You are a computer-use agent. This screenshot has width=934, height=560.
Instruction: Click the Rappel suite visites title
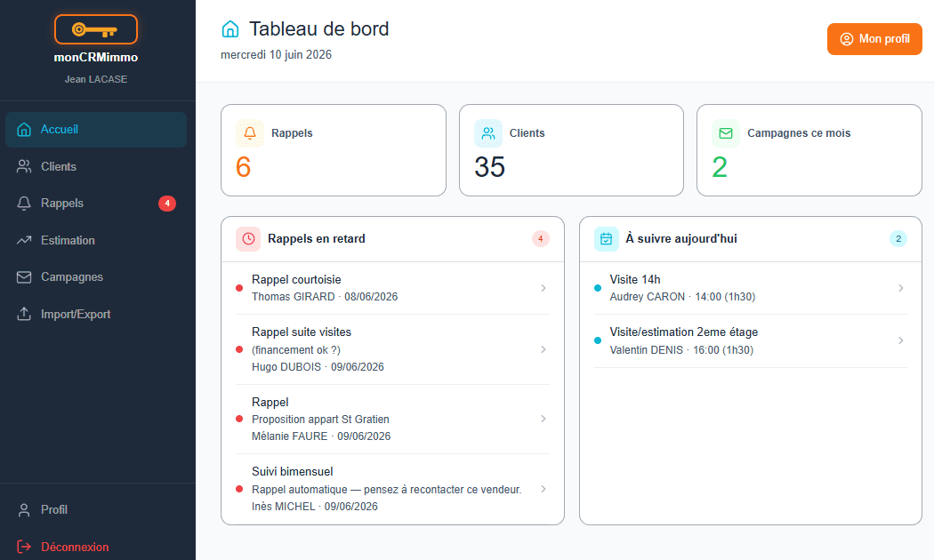point(302,332)
